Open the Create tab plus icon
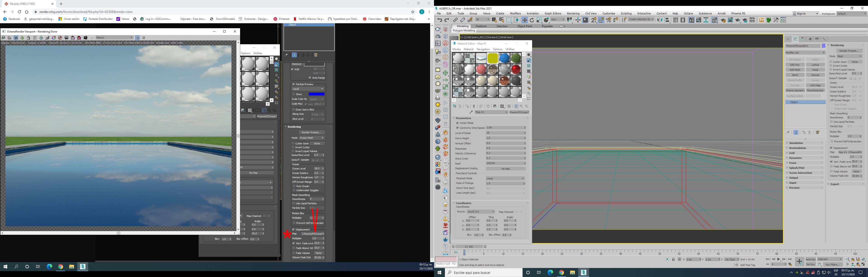The height and width of the screenshot is (277, 868). pyautogui.click(x=788, y=39)
